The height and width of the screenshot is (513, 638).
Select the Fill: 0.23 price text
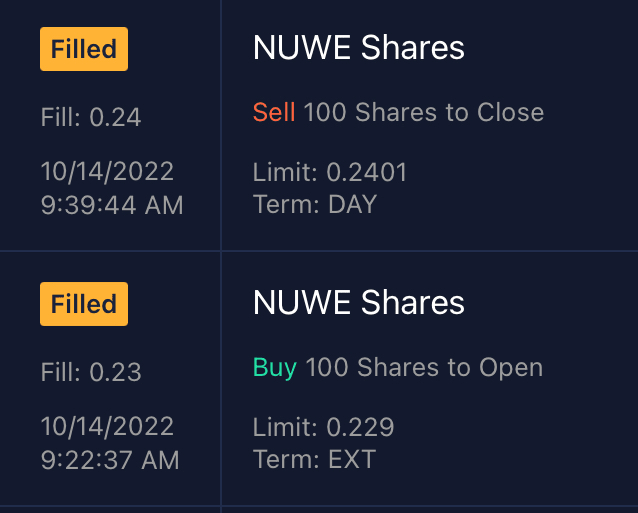[x=91, y=372]
